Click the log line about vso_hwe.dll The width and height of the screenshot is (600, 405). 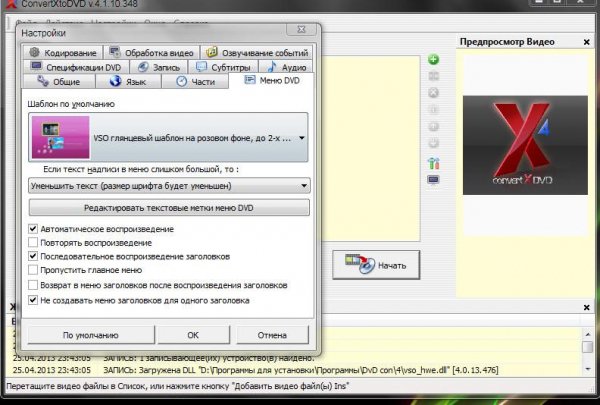(255, 370)
